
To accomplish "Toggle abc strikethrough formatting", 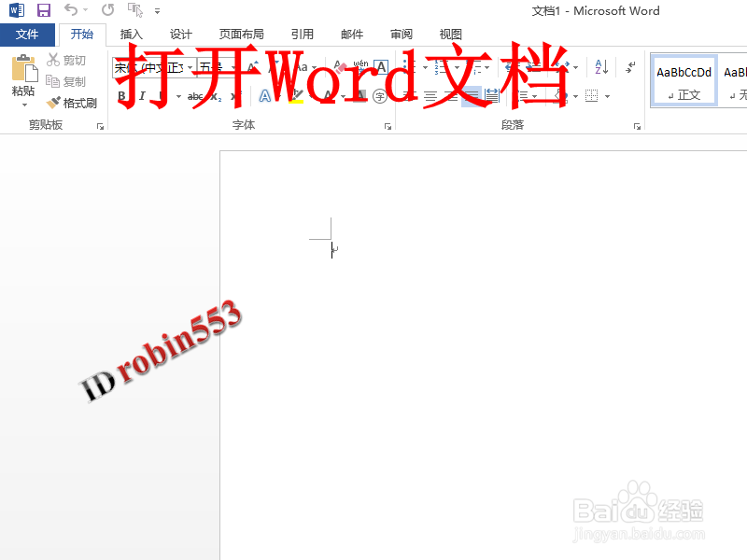I will tap(195, 97).
